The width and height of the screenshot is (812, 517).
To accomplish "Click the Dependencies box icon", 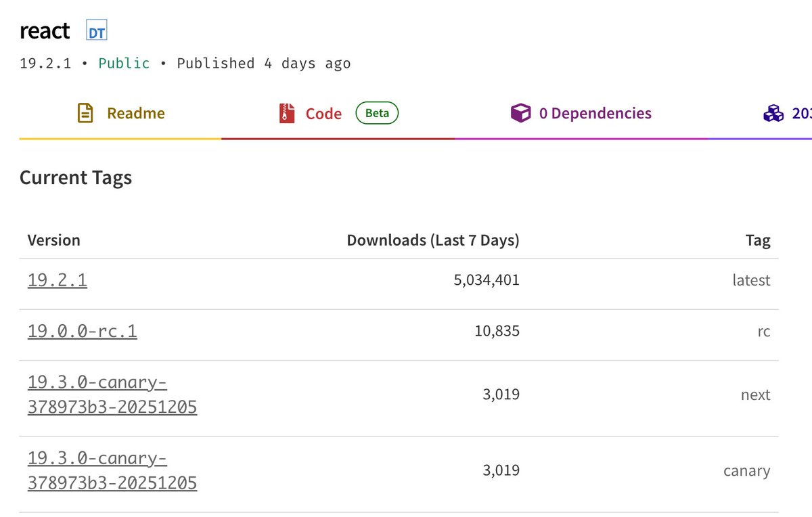I will pos(520,113).
